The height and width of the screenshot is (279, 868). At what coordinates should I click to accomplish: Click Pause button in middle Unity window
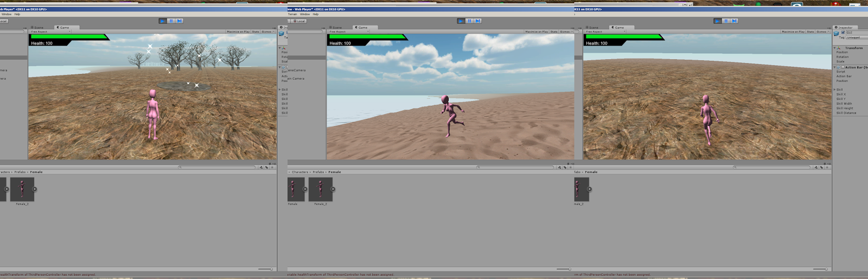coord(469,21)
